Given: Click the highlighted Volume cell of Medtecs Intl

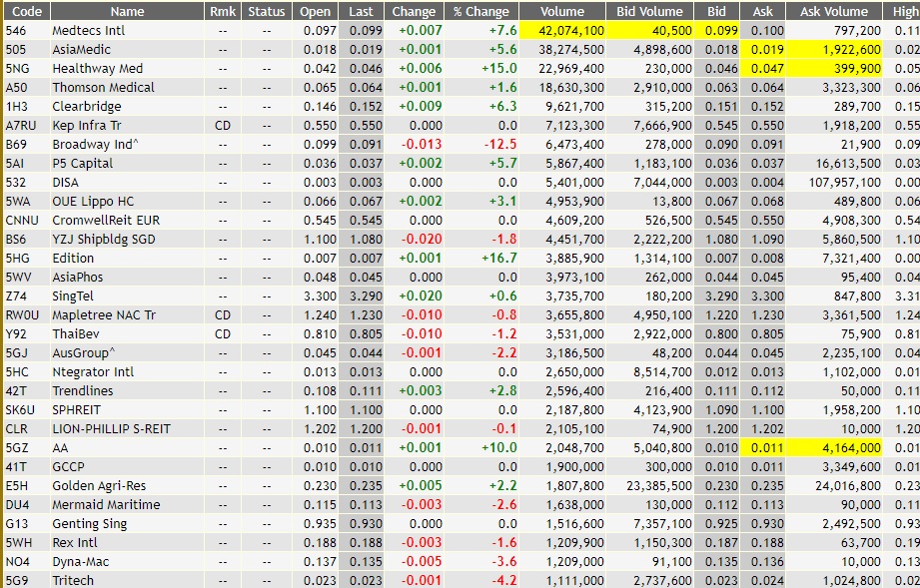Looking at the screenshot, I should coord(562,32).
